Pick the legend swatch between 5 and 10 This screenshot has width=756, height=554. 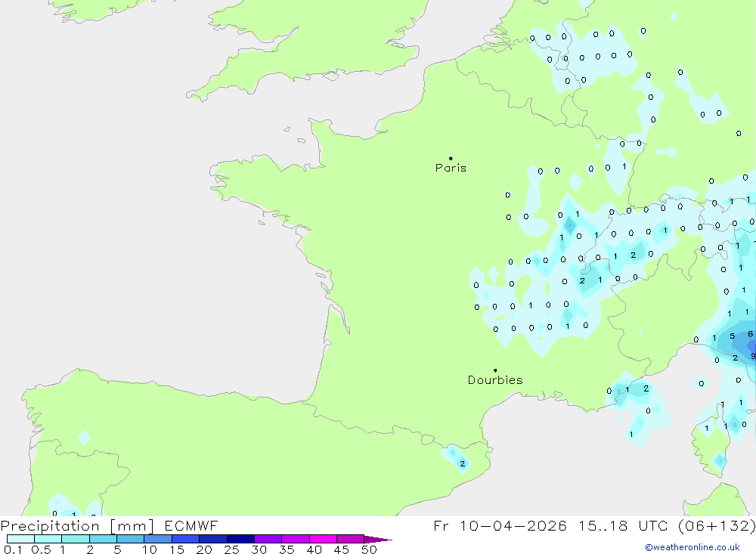click(131, 539)
